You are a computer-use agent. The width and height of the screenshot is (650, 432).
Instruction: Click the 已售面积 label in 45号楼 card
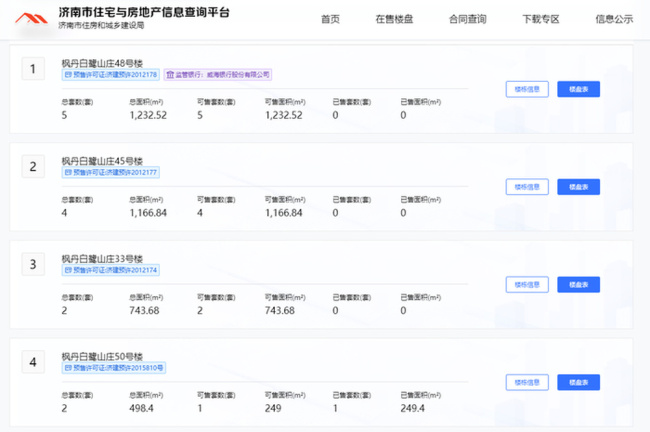coord(420,200)
